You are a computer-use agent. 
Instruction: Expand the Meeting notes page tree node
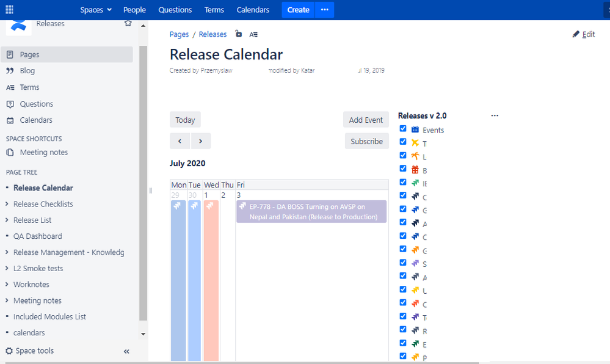(7, 300)
